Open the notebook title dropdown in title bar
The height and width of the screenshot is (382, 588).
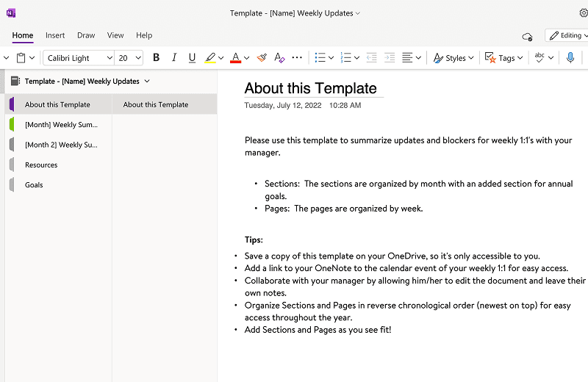pos(295,13)
